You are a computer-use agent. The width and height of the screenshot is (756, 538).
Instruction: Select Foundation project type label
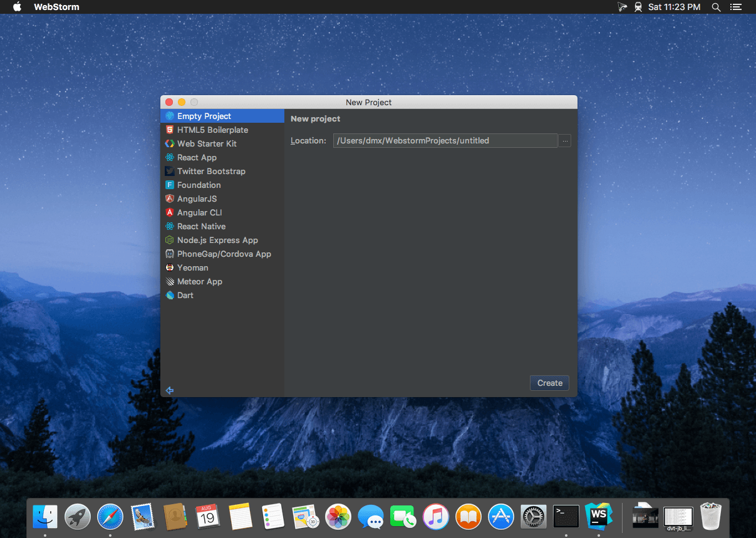(x=199, y=185)
